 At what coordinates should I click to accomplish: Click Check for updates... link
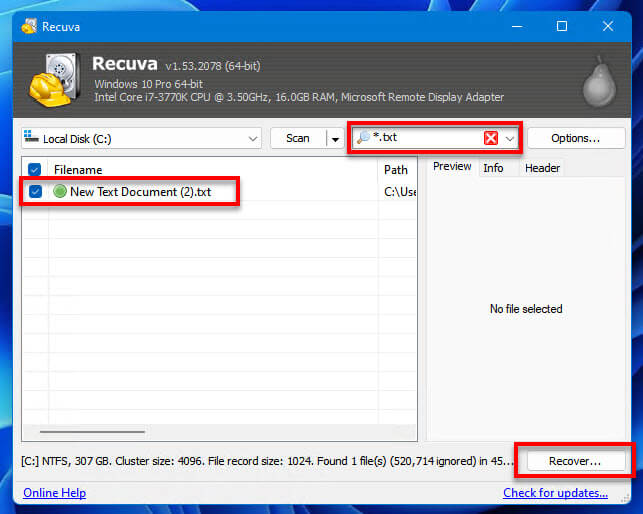(555, 493)
